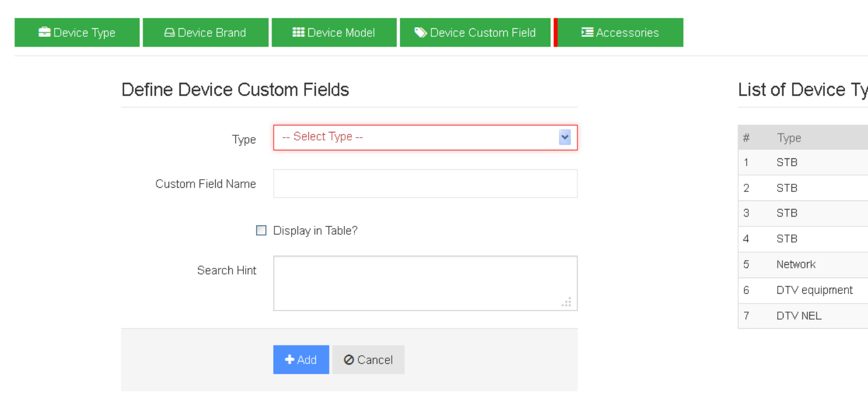Focus the Custom Field Name input
This screenshot has width=868, height=410.
[x=425, y=184]
